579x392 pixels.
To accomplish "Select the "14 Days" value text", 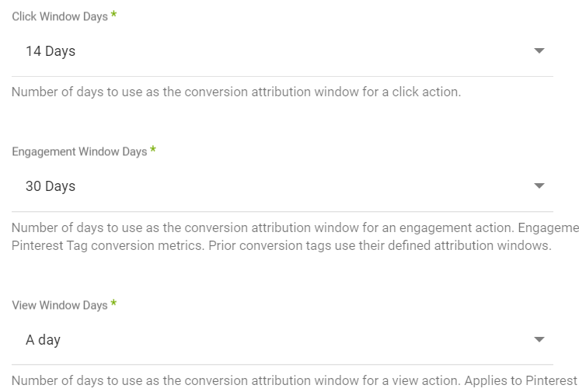I will tap(51, 52).
